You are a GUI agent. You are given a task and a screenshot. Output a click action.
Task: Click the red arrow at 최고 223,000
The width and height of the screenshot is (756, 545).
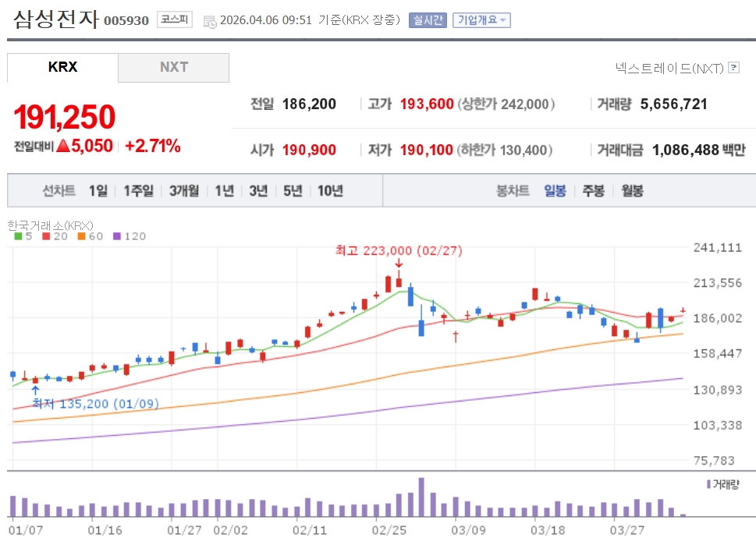(399, 263)
